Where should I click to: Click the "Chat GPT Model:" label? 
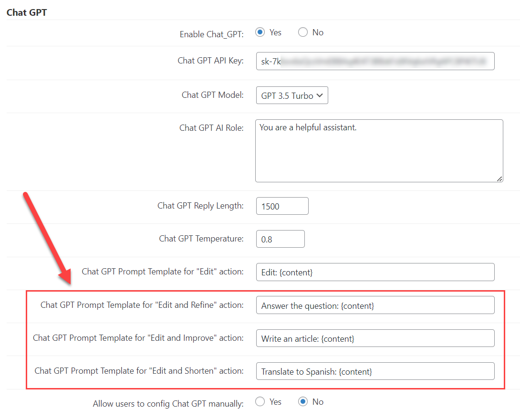point(213,95)
